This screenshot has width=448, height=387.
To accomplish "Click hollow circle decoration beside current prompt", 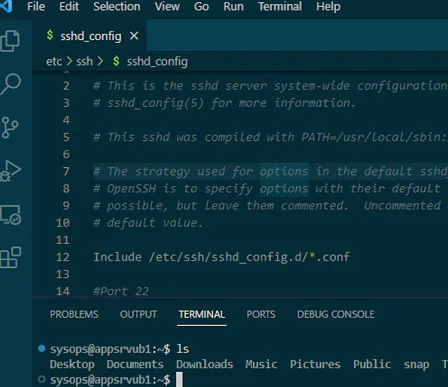I will coord(42,379).
